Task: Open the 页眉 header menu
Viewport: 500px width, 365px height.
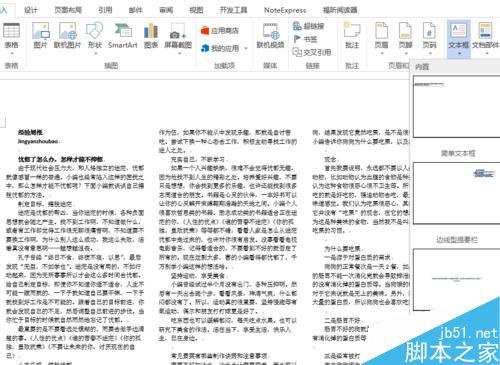Action: pyautogui.click(x=381, y=35)
